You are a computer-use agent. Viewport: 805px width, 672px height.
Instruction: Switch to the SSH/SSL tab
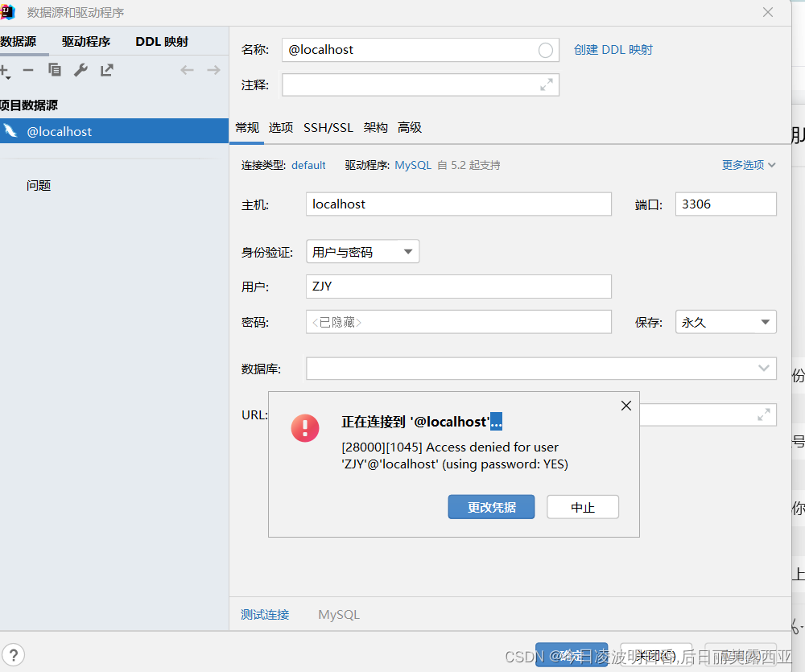328,127
